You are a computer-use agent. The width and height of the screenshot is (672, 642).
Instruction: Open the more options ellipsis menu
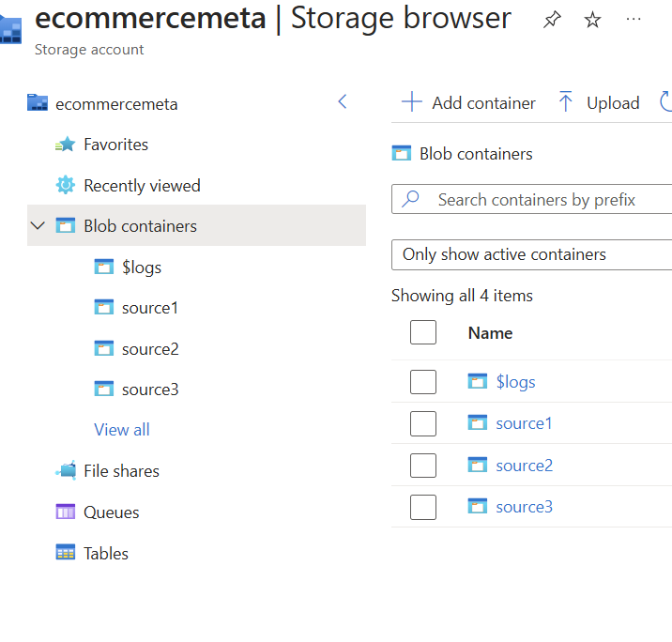point(633,20)
